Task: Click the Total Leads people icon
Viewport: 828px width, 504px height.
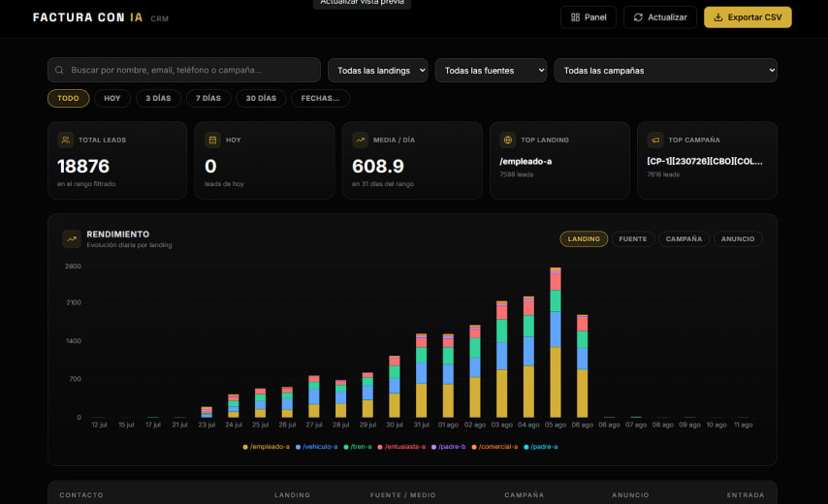Action: [x=66, y=140]
